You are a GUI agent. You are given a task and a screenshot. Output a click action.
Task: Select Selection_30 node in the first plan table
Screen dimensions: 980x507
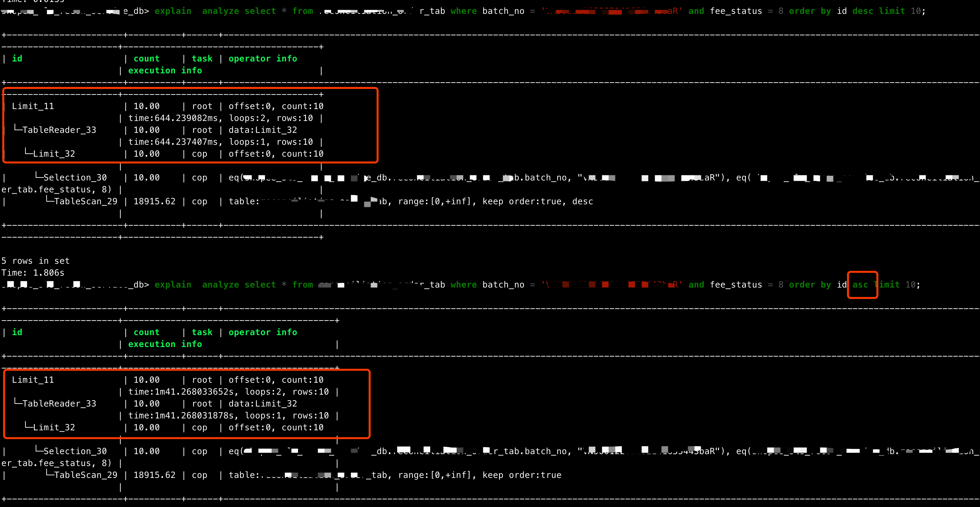tap(75, 177)
